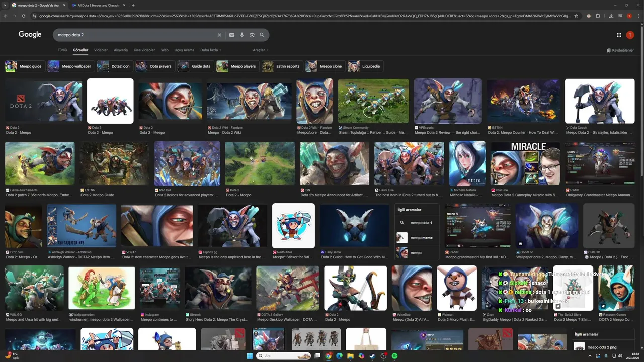
Task: Submit search with the magnifying glass icon
Action: pyautogui.click(x=262, y=35)
